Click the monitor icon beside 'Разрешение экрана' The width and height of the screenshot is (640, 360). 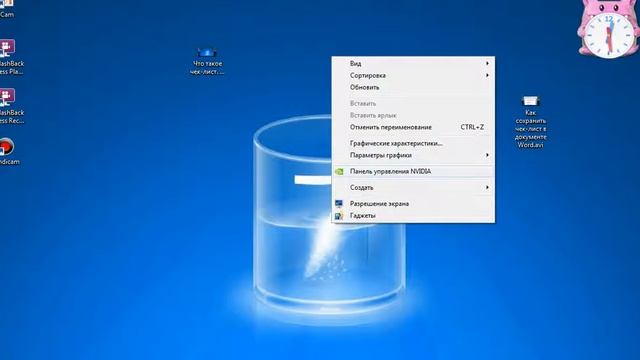pos(339,204)
